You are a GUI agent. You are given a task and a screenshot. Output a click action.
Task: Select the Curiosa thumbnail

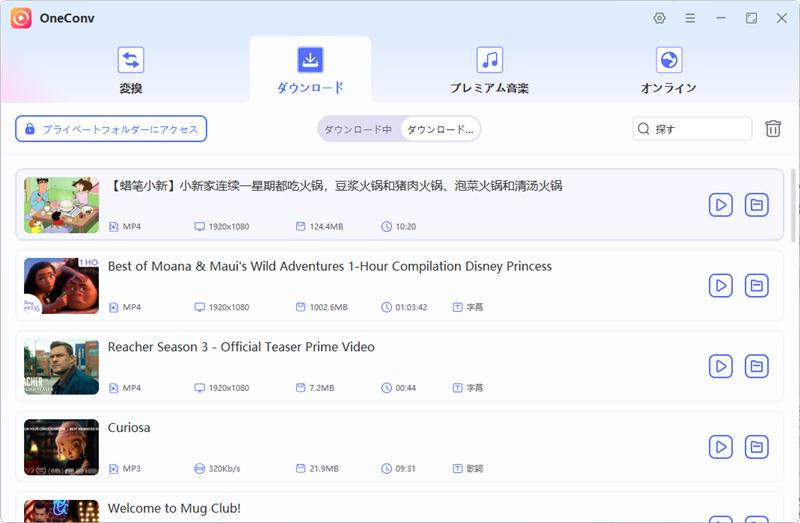coord(61,447)
